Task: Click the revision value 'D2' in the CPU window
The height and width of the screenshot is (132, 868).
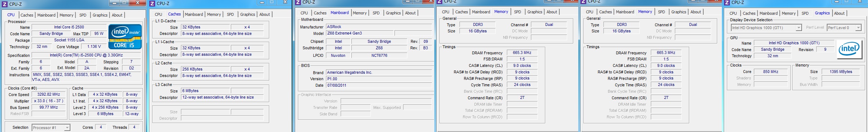Action: click(x=131, y=68)
